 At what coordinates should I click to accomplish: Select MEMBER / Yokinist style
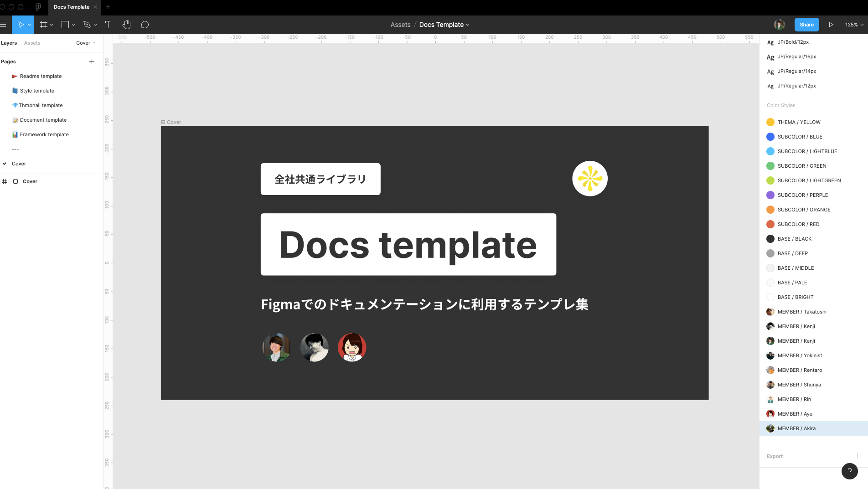click(814, 355)
